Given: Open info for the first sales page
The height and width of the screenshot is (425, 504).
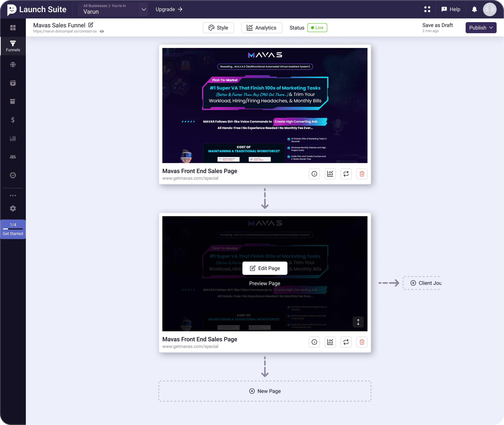Looking at the screenshot, I should (314, 174).
